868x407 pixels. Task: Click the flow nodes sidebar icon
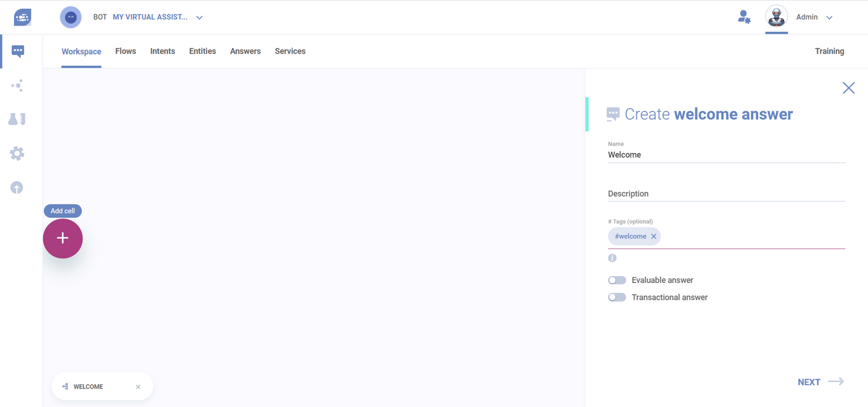coord(17,85)
